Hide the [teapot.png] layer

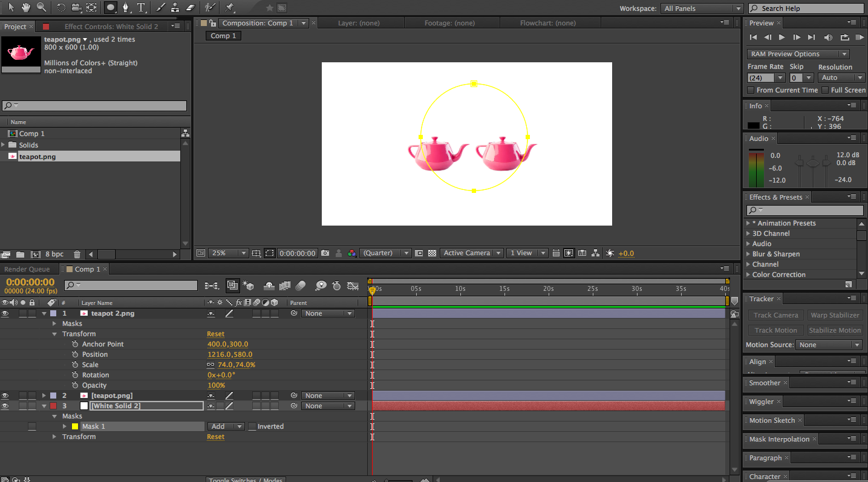(x=5, y=396)
